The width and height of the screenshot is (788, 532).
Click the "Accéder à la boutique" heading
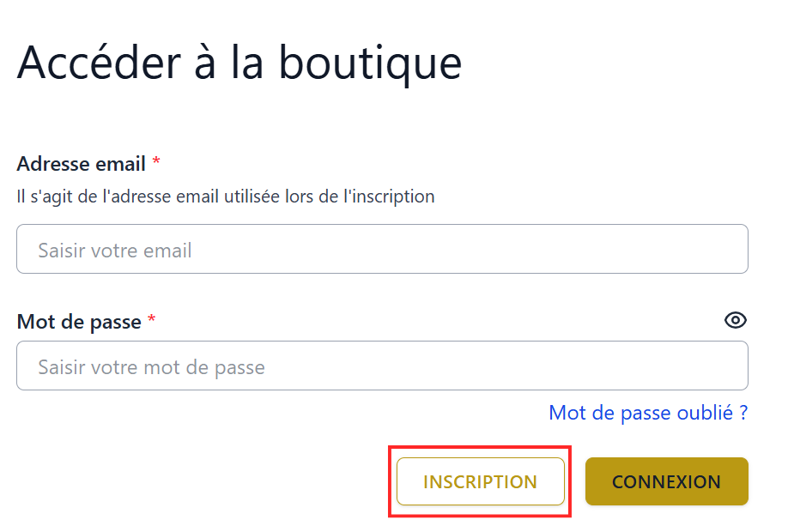point(239,62)
